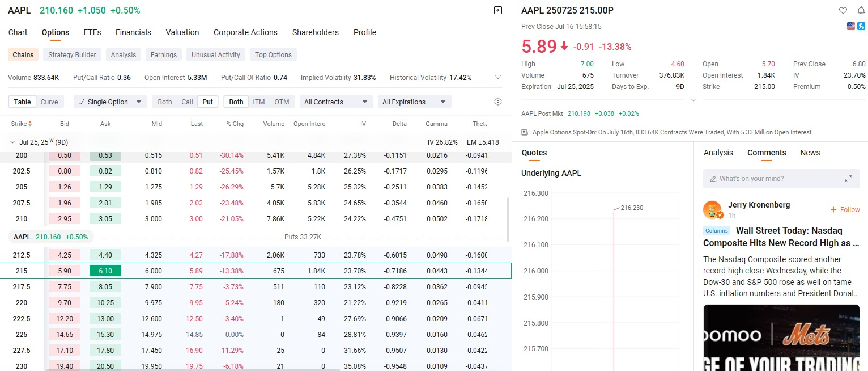Open the All Expirations dropdown
This screenshot has height=371, width=868.
point(415,102)
